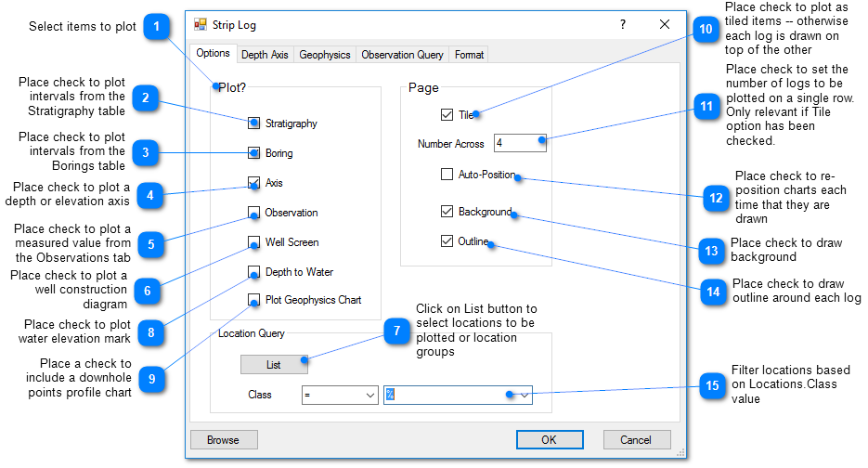
Task: Enable the Observation checkbox
Action: [254, 213]
